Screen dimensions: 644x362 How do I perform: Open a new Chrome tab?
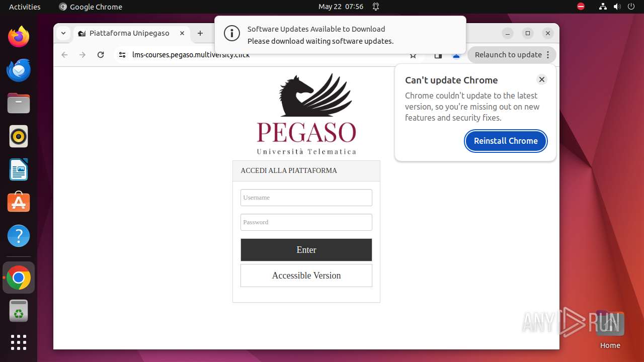pyautogui.click(x=200, y=33)
